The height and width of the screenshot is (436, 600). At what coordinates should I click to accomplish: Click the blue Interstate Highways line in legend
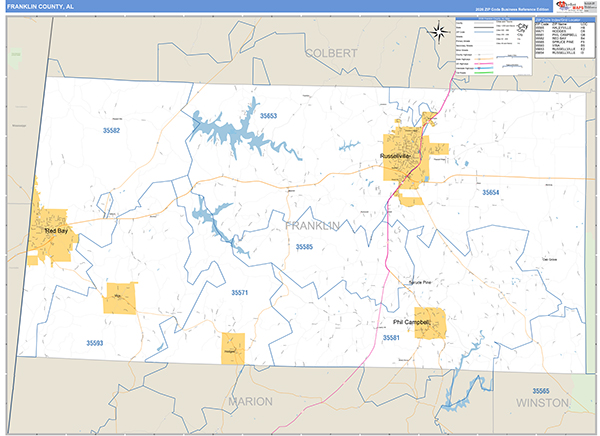[x=484, y=68]
